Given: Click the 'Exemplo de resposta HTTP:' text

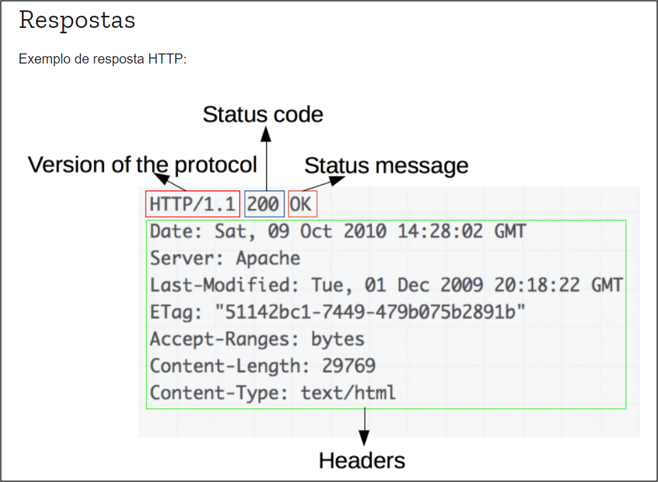Looking at the screenshot, I should [x=102, y=59].
